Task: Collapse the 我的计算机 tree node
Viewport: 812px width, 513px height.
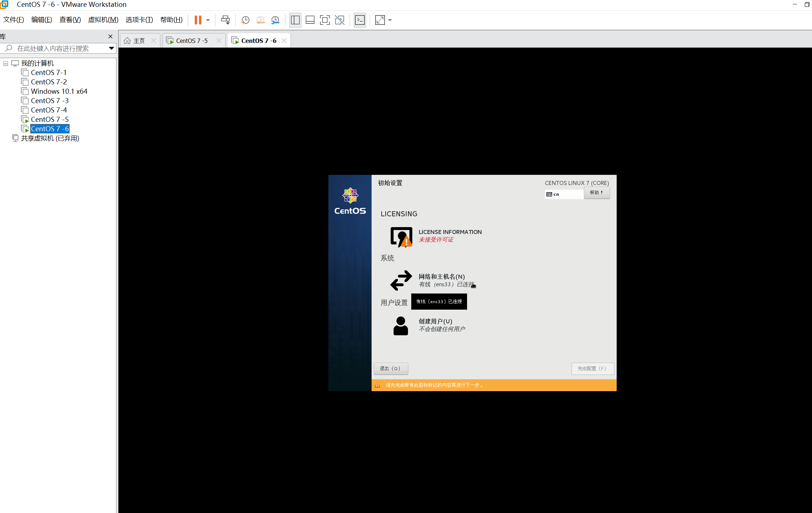Action: 6,63
